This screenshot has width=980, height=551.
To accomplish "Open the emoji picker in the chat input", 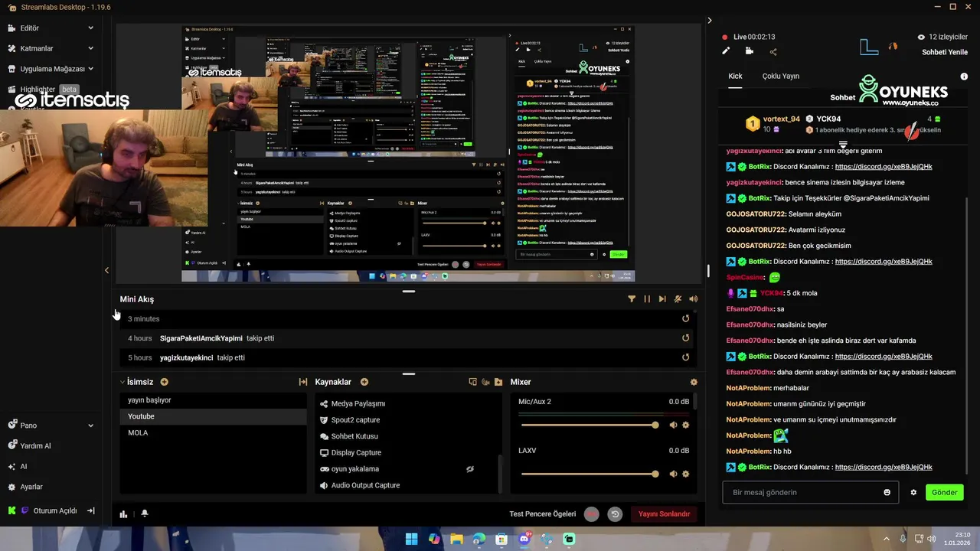I will (x=887, y=492).
